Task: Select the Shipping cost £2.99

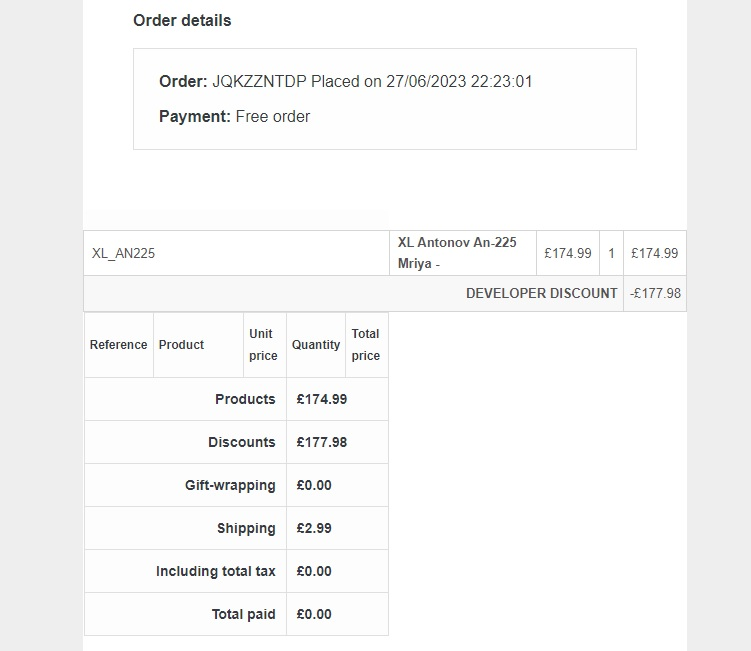Action: click(314, 528)
